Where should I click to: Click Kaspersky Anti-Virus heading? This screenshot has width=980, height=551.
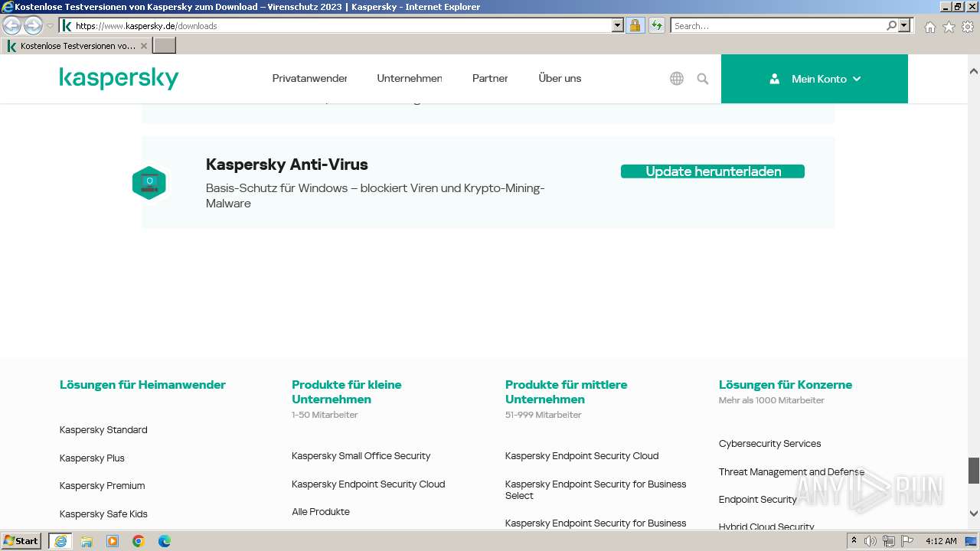[x=287, y=165]
